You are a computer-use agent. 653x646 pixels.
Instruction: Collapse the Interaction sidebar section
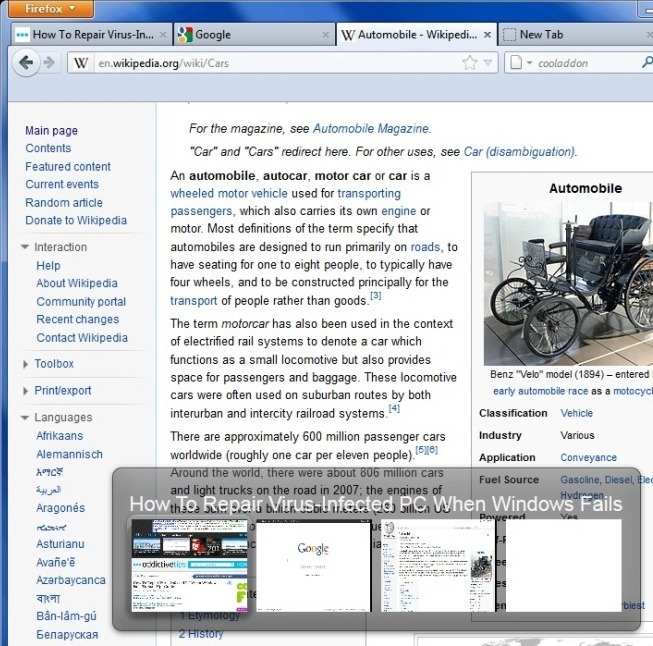53,247
